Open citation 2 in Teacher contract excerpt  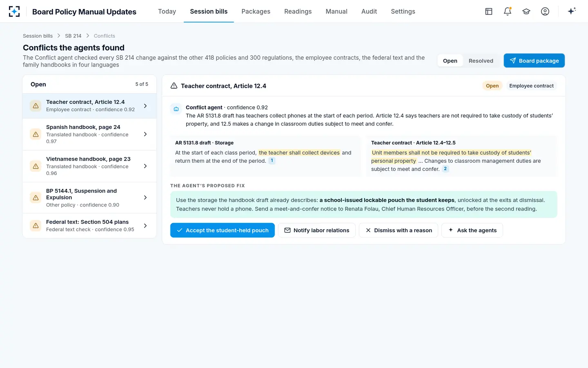pos(445,169)
